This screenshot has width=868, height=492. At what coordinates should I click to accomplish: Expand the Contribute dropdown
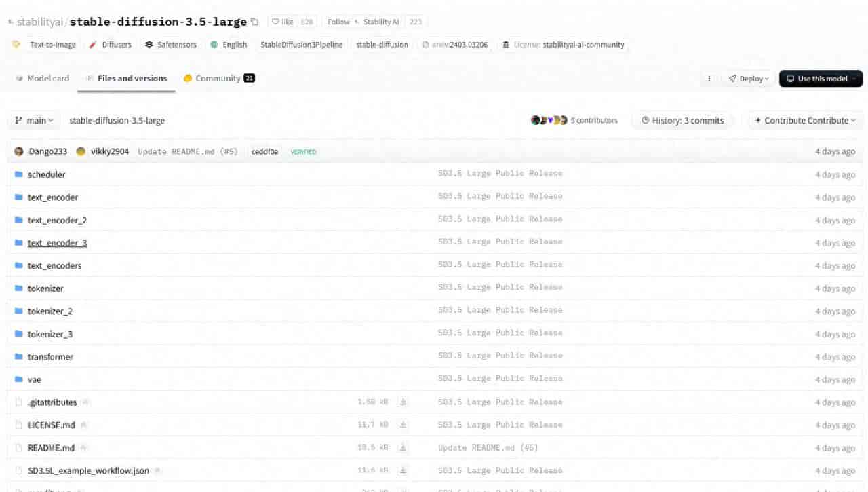[806, 121]
